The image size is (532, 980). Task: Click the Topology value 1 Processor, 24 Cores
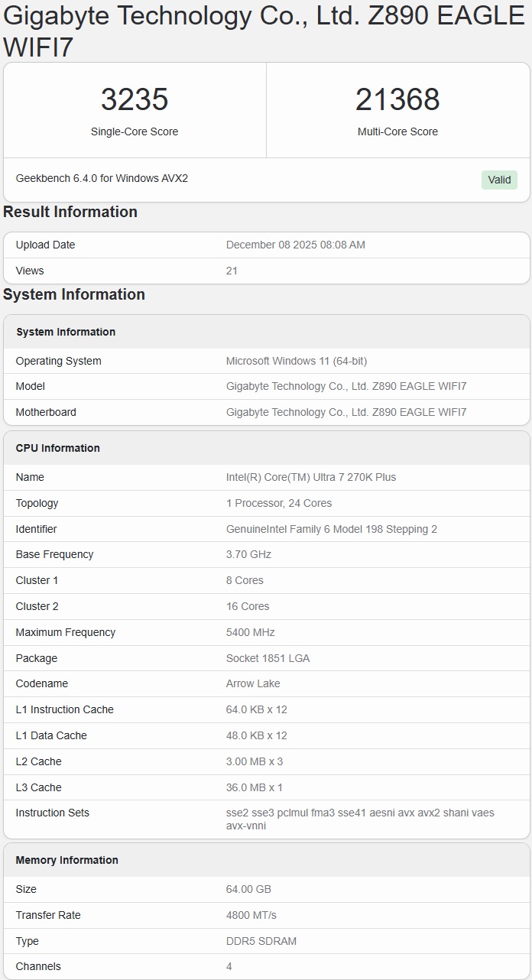pos(279,503)
